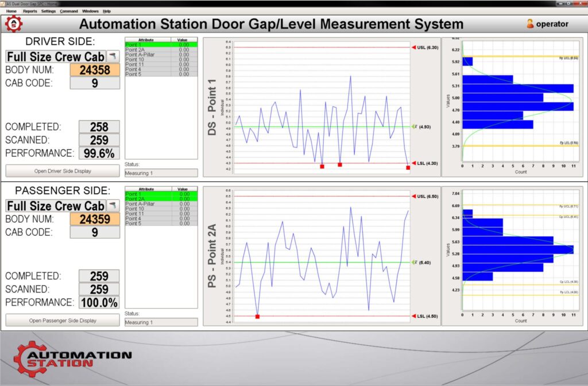Click the LSL (4.50) red arrow marker

pos(413,316)
